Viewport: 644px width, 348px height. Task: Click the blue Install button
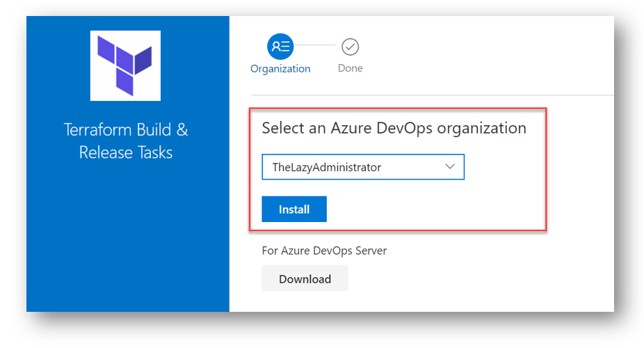pyautogui.click(x=294, y=209)
